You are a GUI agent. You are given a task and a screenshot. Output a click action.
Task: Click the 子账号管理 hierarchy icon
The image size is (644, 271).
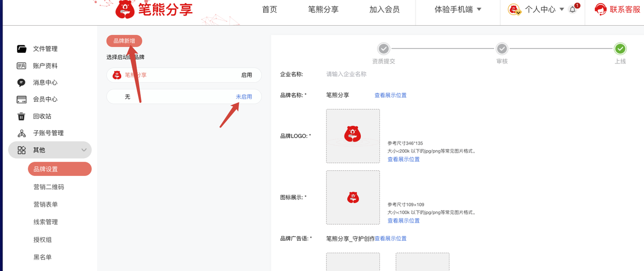[x=22, y=133]
